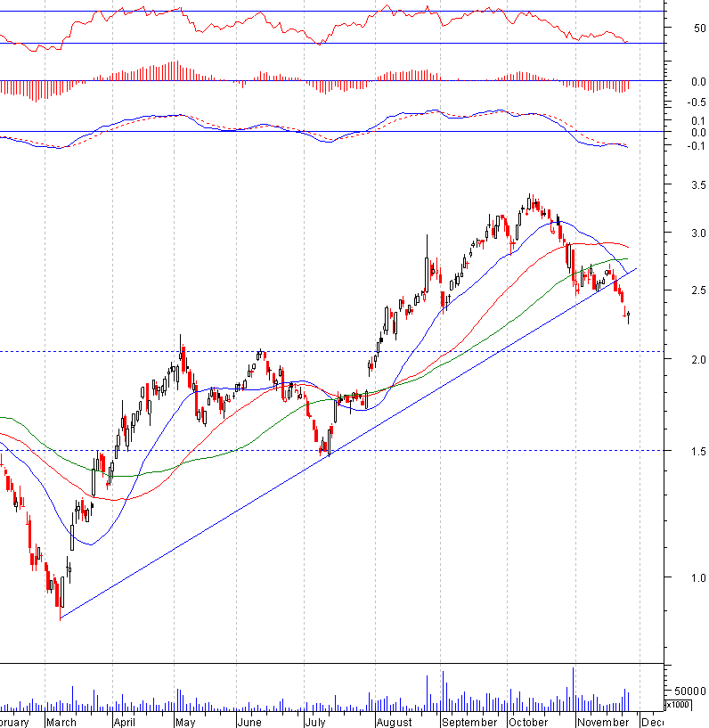Image resolution: width=709 pixels, height=728 pixels.
Task: Click the August label on the date axis
Action: click(394, 722)
